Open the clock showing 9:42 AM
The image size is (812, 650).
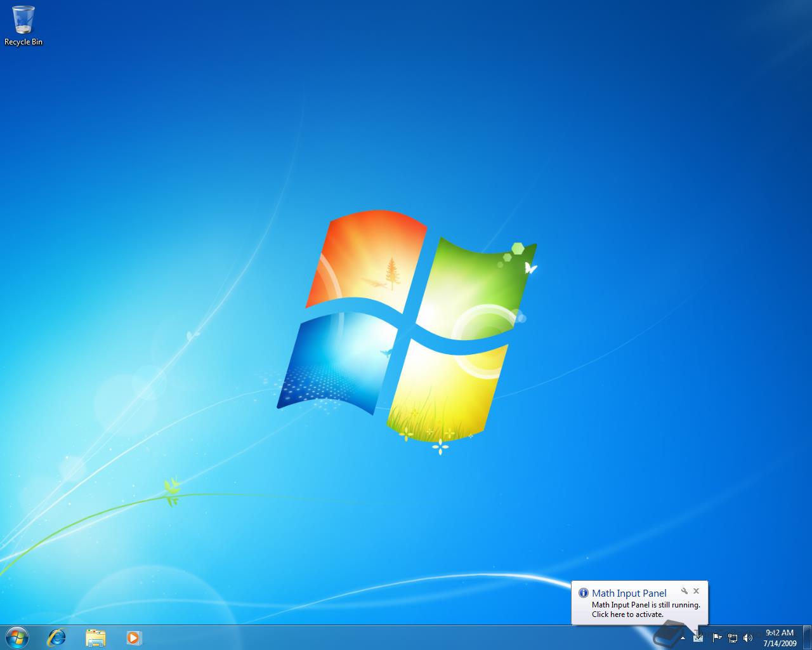click(x=780, y=632)
